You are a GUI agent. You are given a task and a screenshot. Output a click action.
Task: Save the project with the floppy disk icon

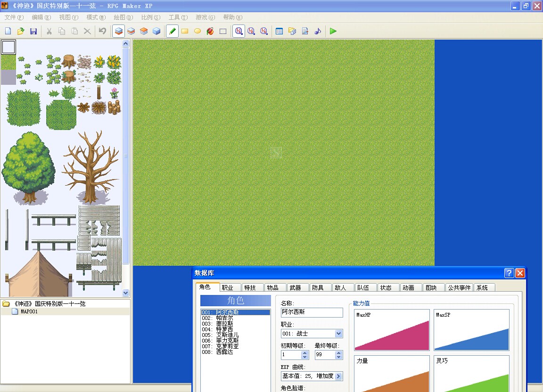coord(33,31)
